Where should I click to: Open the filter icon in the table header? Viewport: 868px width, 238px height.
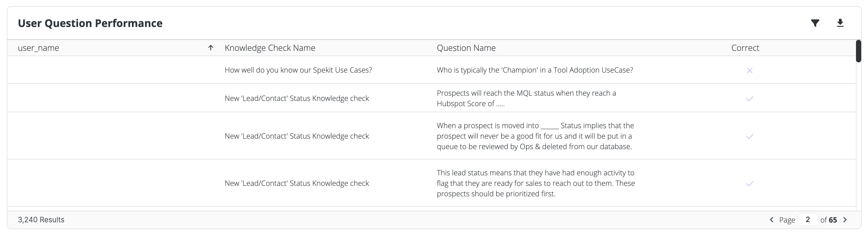(x=815, y=23)
